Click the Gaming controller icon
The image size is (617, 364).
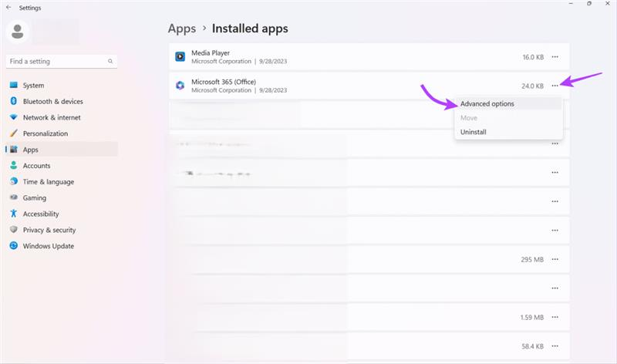(14, 197)
